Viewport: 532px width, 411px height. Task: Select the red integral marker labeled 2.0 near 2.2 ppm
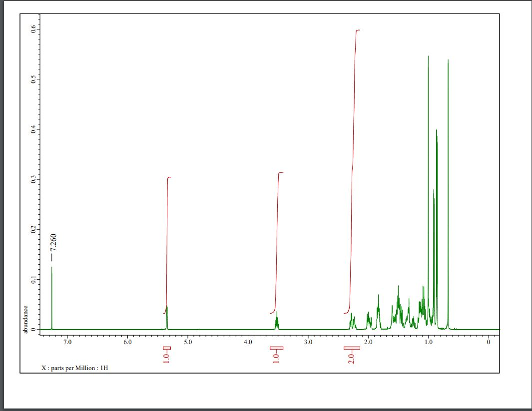(x=351, y=356)
